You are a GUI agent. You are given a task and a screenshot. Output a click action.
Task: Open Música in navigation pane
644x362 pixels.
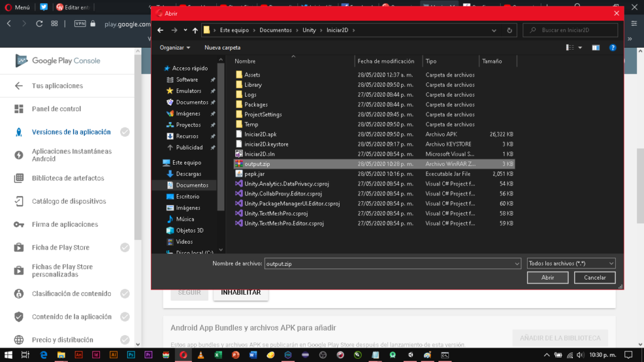pos(185,219)
